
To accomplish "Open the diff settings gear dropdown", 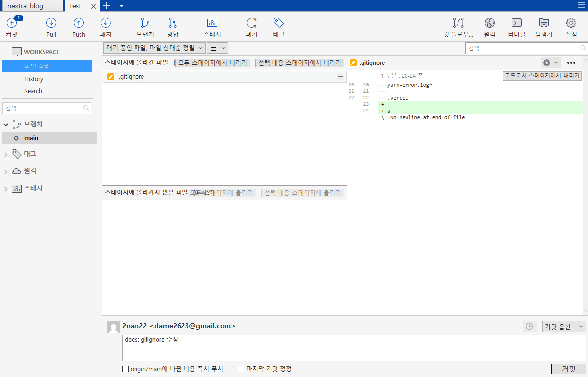I will tap(551, 63).
